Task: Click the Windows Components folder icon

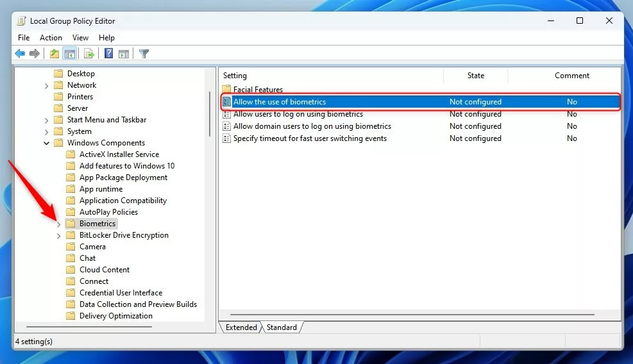Action: point(58,142)
